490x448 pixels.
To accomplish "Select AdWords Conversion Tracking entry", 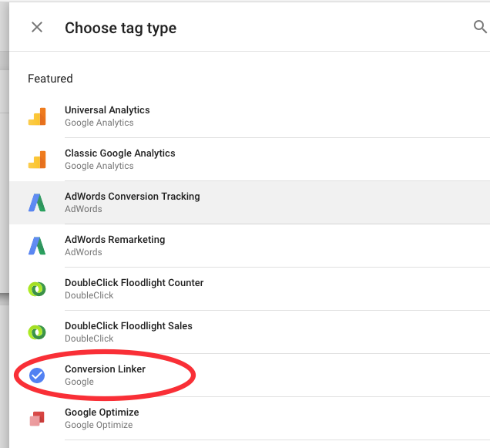I will click(x=250, y=203).
